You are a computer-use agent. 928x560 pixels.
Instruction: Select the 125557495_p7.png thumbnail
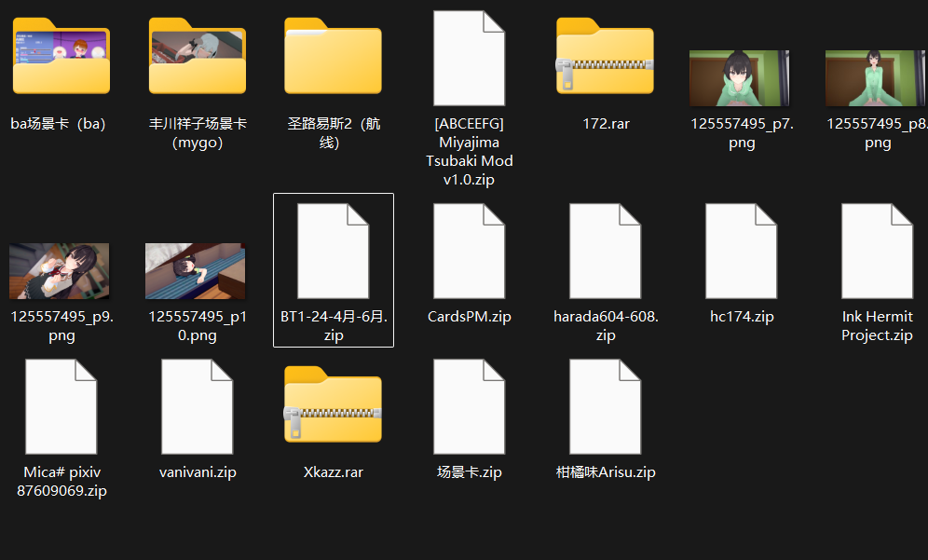(x=739, y=78)
